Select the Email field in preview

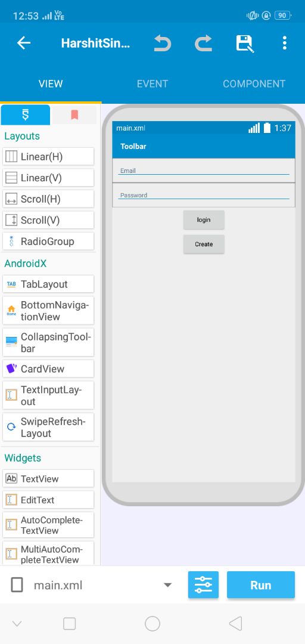click(x=204, y=171)
